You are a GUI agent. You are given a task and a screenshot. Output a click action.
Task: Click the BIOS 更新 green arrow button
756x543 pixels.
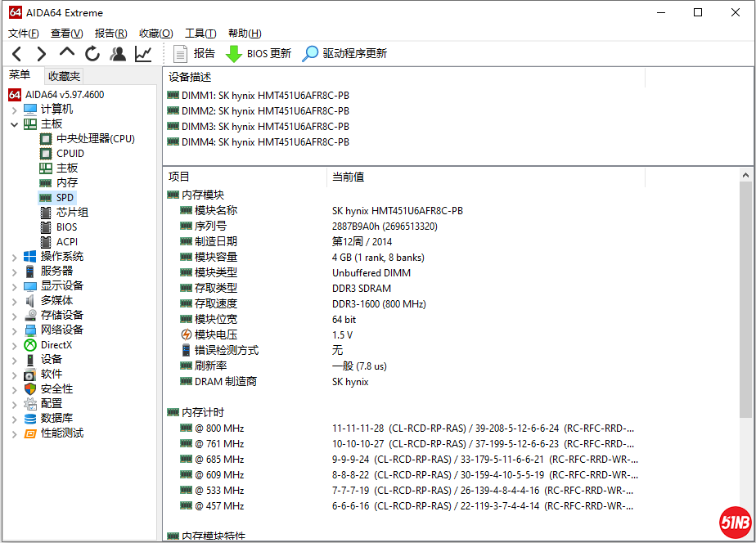click(x=258, y=54)
